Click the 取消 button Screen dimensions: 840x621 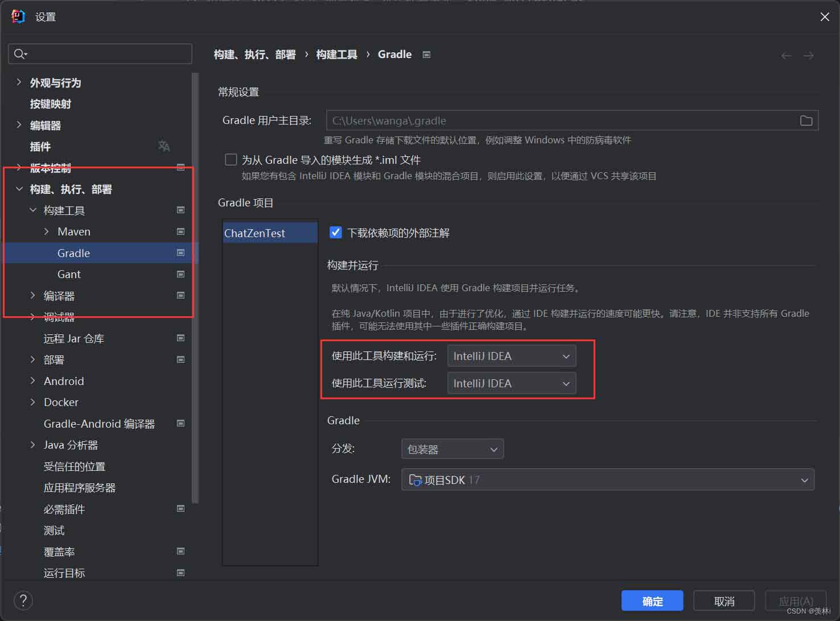click(x=724, y=601)
